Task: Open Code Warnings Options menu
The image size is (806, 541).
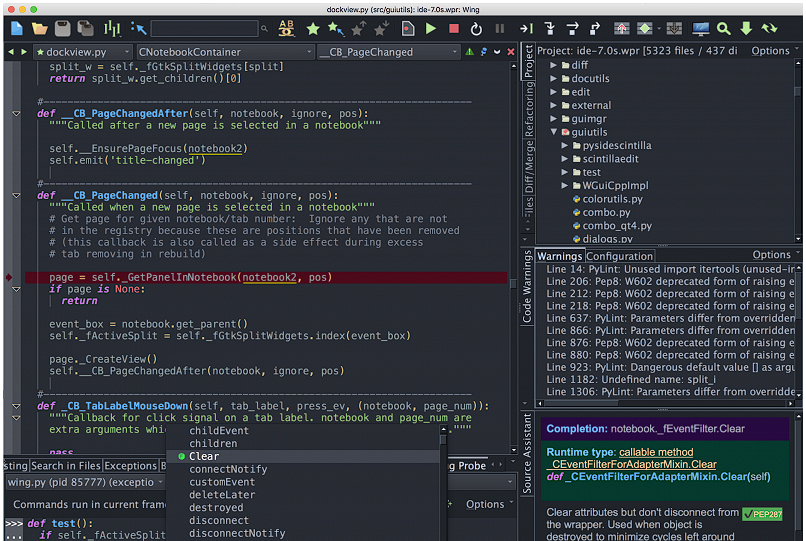Action: pyautogui.click(x=775, y=255)
